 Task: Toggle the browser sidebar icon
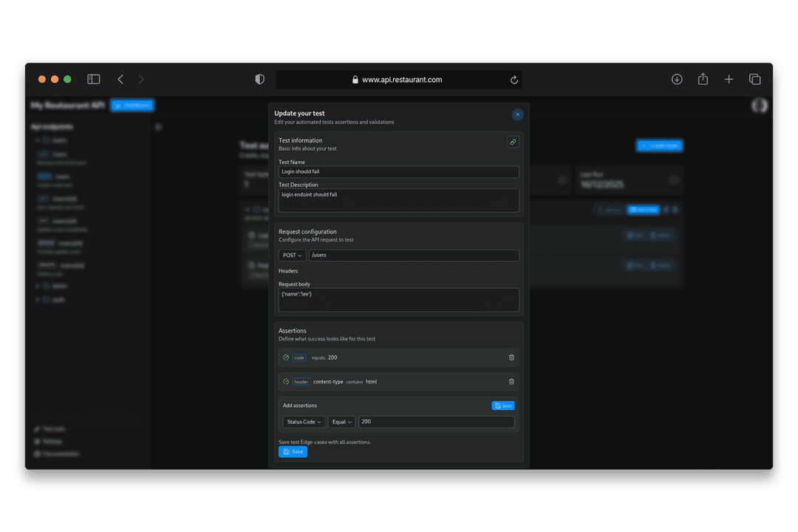pos(94,79)
